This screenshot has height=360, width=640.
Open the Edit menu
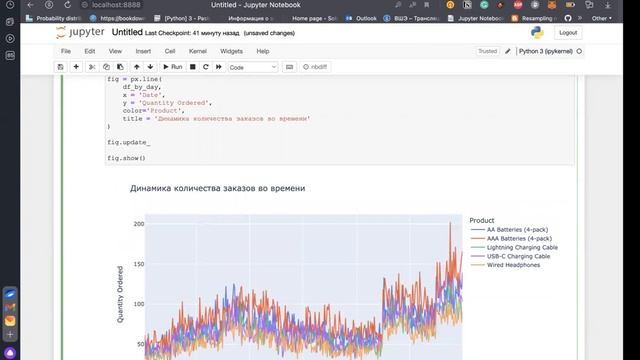(x=90, y=51)
